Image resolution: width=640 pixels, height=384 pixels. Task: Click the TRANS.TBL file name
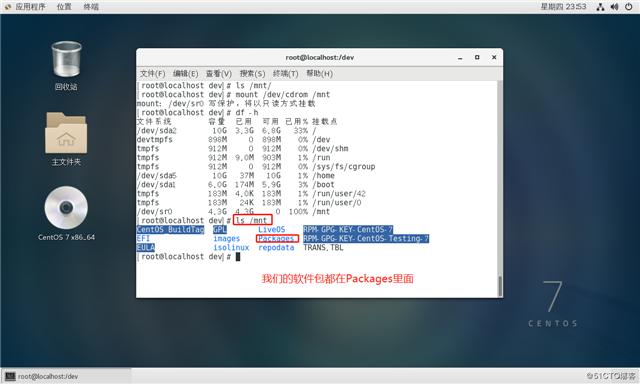[x=323, y=248]
